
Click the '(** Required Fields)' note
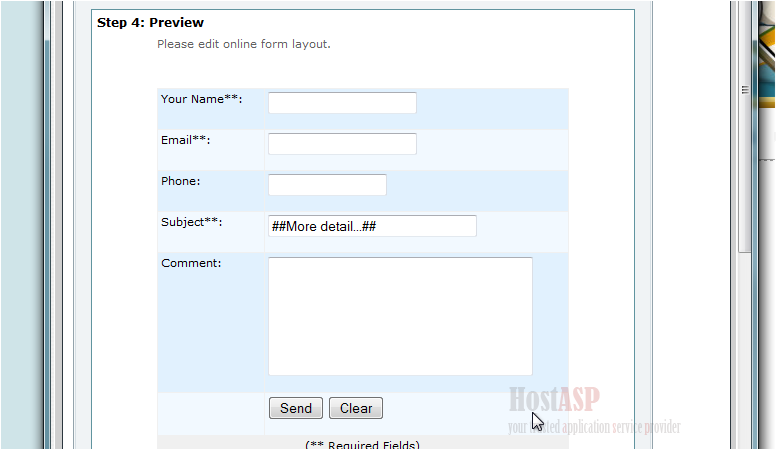pos(362,445)
